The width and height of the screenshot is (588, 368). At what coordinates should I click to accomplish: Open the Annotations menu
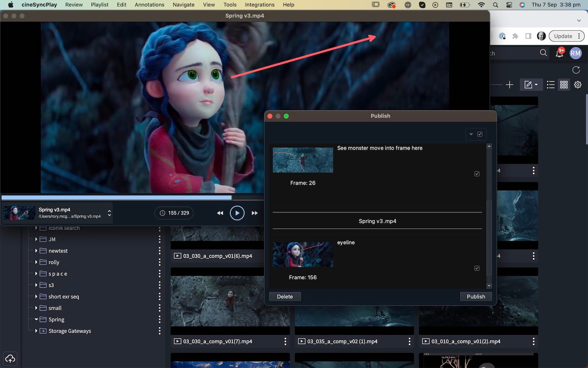150,5
